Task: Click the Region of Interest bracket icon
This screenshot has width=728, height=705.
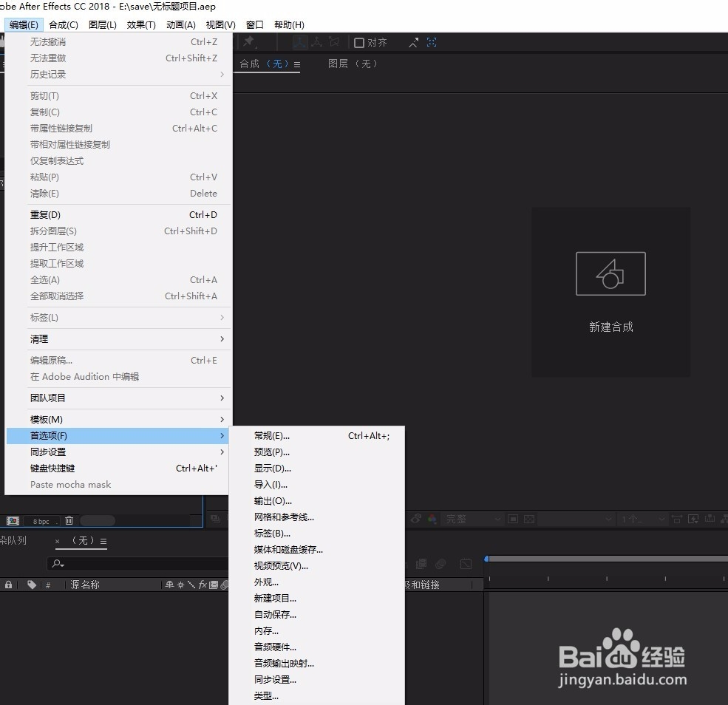Action: (512, 520)
